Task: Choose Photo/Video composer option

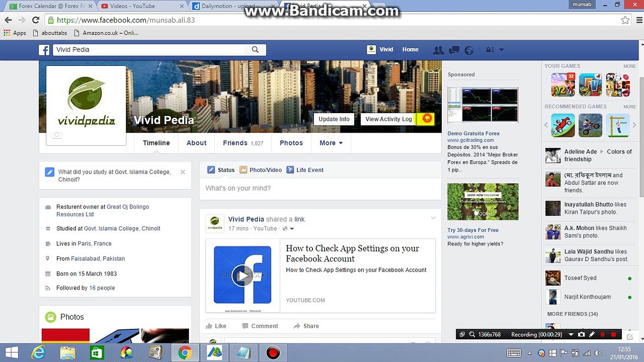Action: click(x=261, y=170)
